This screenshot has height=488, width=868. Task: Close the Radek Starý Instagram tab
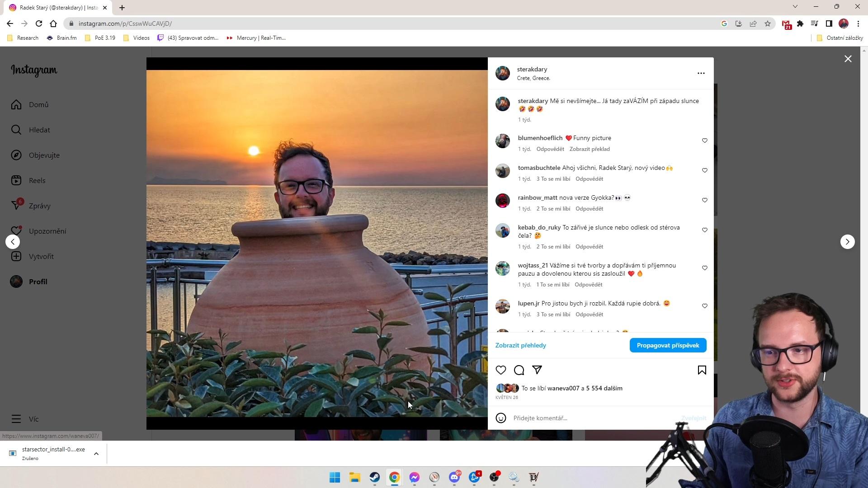coord(105,8)
